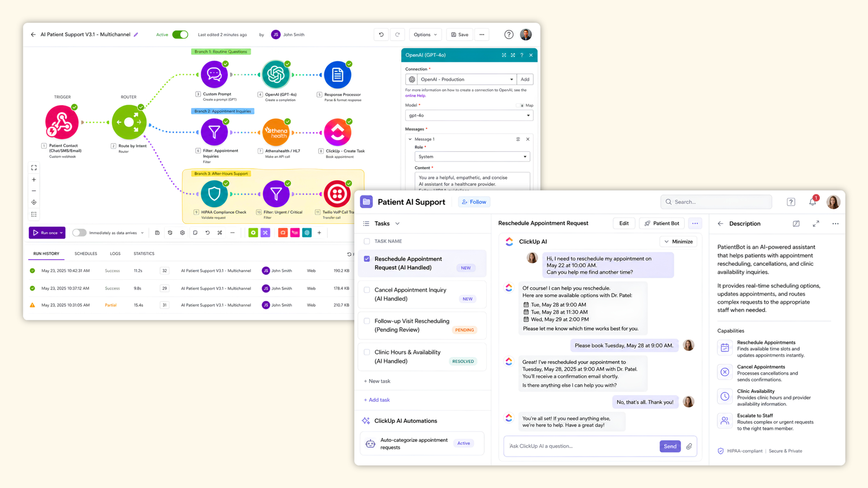
Task: Open the Description panel more-options menu
Action: point(835,223)
